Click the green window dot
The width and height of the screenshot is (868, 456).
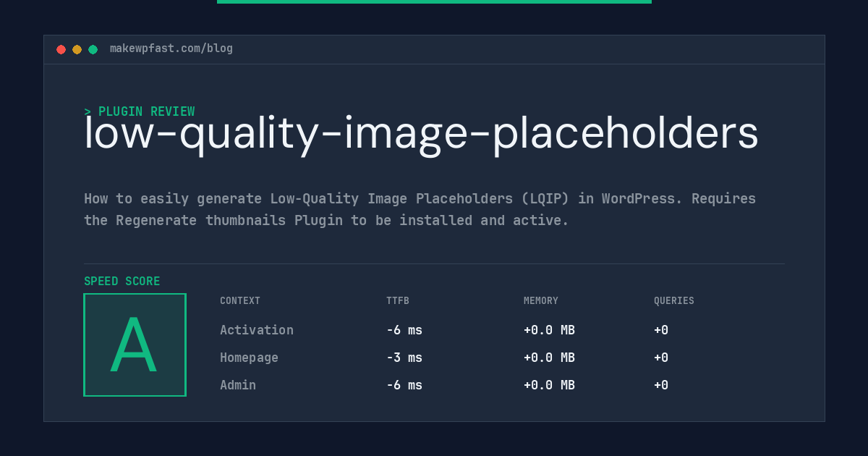93,49
